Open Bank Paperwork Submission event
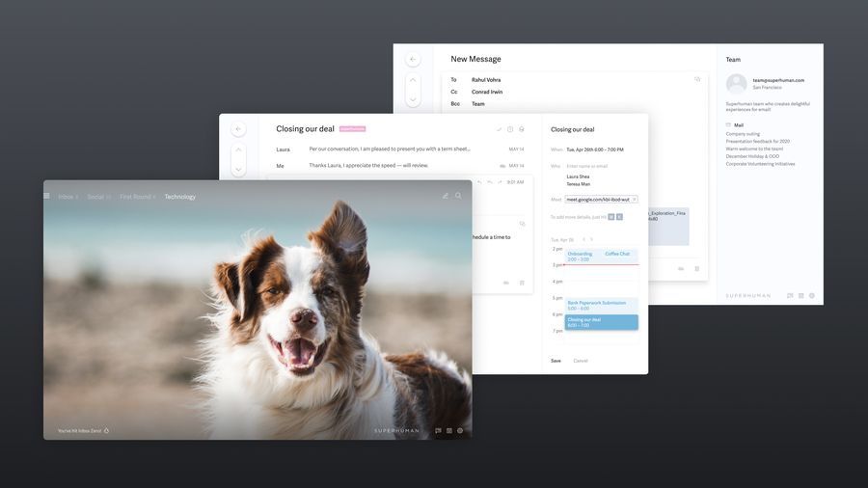 click(601, 306)
